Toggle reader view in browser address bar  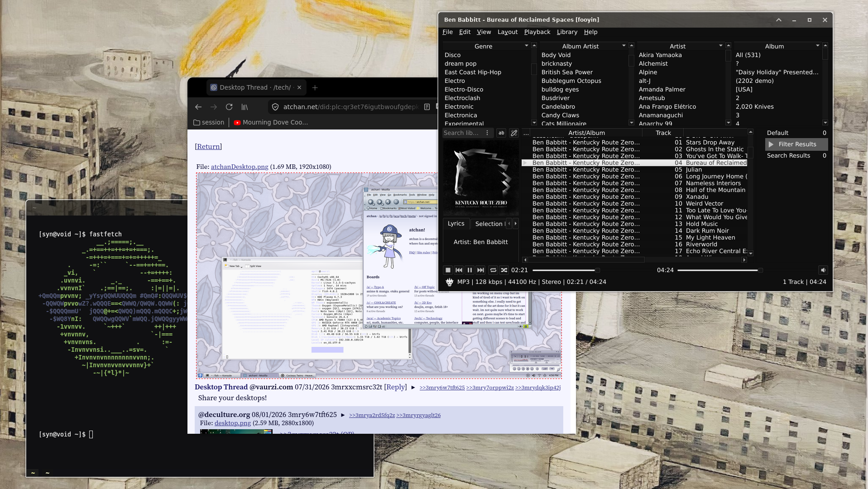[427, 107]
